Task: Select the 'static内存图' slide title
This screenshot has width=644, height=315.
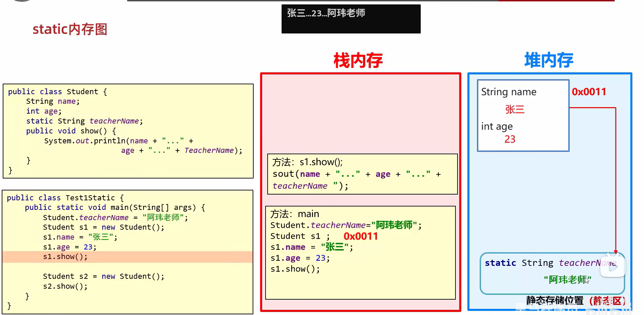Action: (70, 29)
